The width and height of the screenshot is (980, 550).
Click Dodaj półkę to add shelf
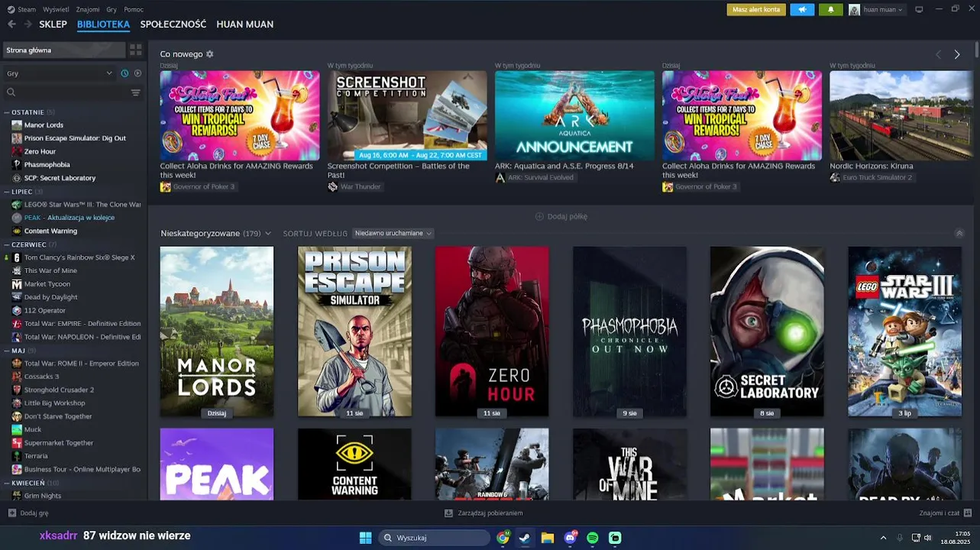pyautogui.click(x=561, y=216)
